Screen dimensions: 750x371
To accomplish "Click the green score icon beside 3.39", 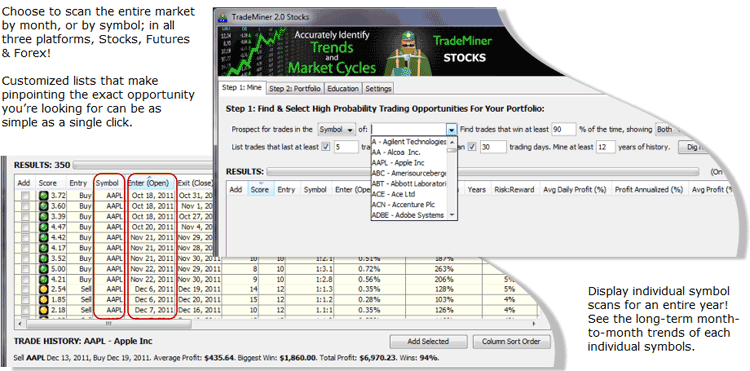I will point(44,217).
